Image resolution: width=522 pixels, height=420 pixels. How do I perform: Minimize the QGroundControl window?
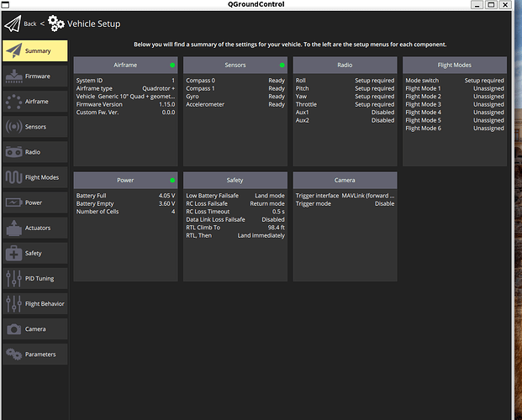pyautogui.click(x=477, y=5)
